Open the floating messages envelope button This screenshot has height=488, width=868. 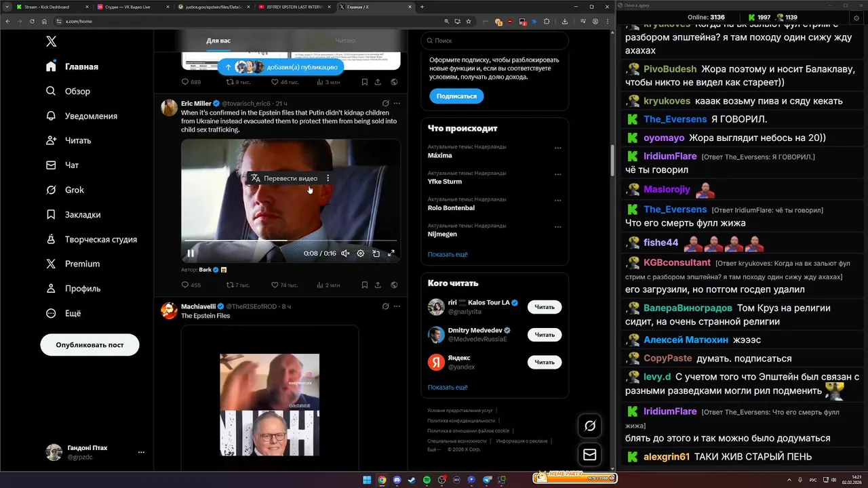[x=590, y=455]
